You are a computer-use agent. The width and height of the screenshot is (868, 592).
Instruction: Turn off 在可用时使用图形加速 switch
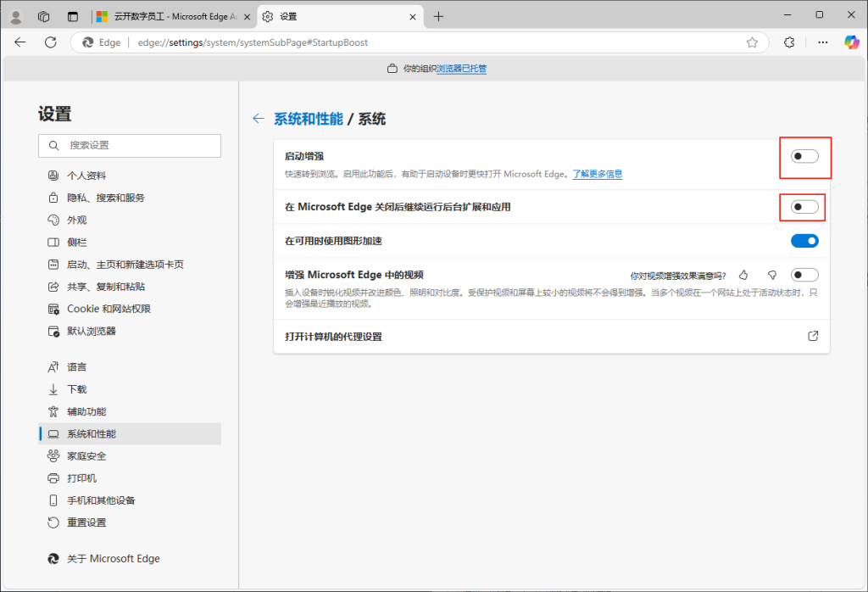point(804,241)
